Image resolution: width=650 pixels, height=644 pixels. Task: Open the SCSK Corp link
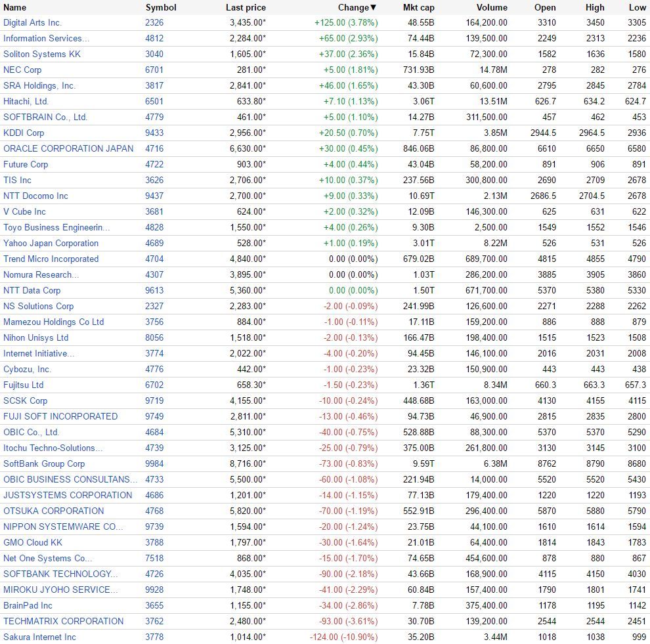coord(26,400)
